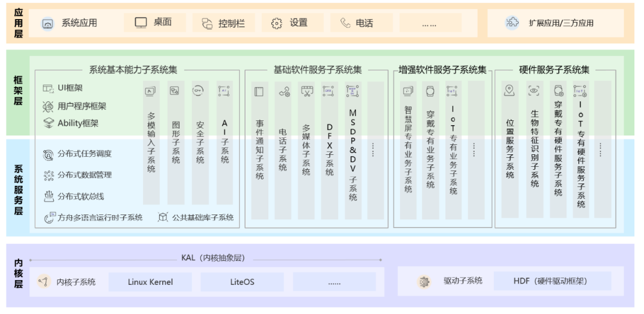This screenshot has width=644, height=314.
Task: Click the 内核子系统 icon
Action: click(x=42, y=281)
